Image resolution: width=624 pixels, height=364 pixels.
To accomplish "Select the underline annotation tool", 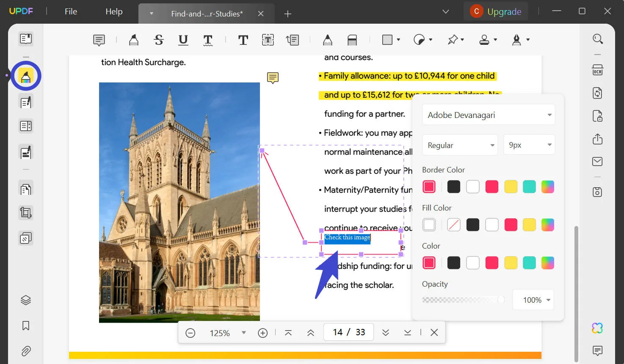I will [x=183, y=40].
